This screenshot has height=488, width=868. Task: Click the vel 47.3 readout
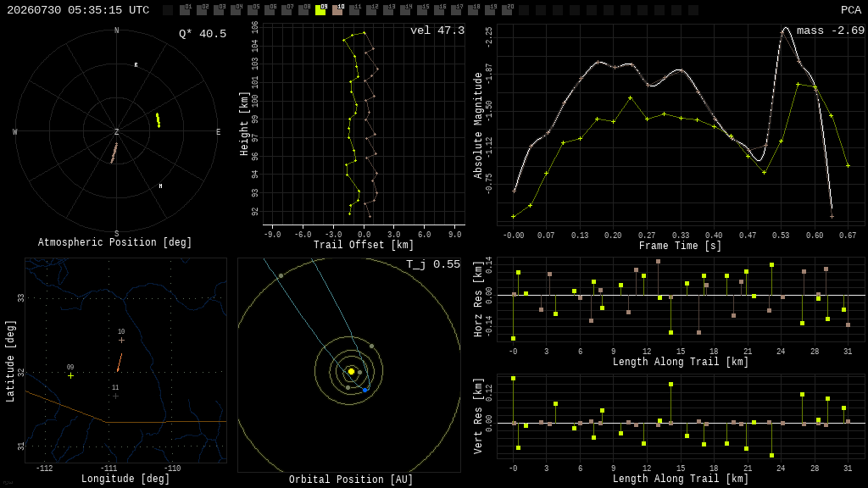437,30
